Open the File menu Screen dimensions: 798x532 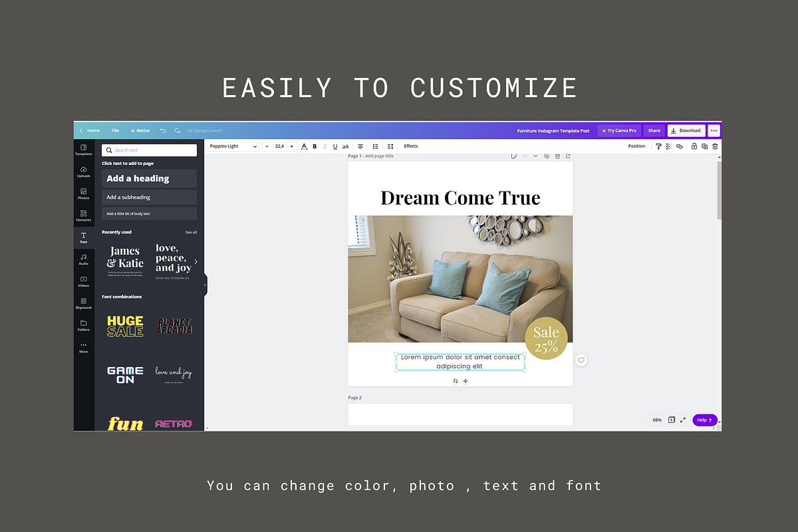[115, 130]
